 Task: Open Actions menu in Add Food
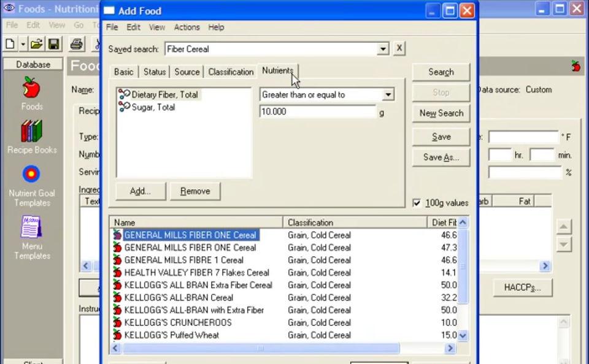point(187,27)
